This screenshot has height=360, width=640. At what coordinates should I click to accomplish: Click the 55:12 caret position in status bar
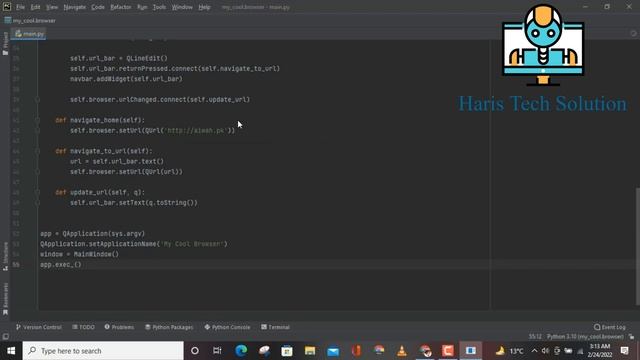click(x=535, y=337)
